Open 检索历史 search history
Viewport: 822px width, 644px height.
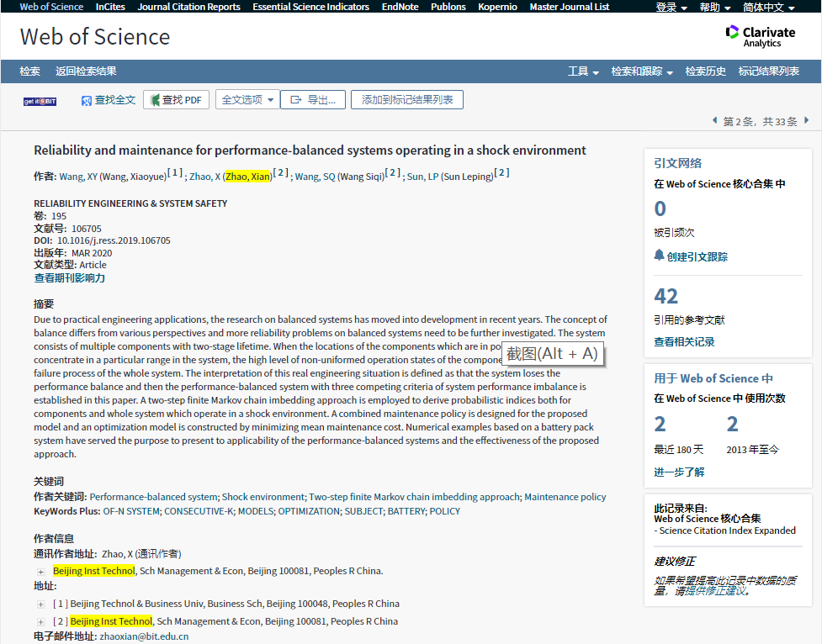pos(706,71)
